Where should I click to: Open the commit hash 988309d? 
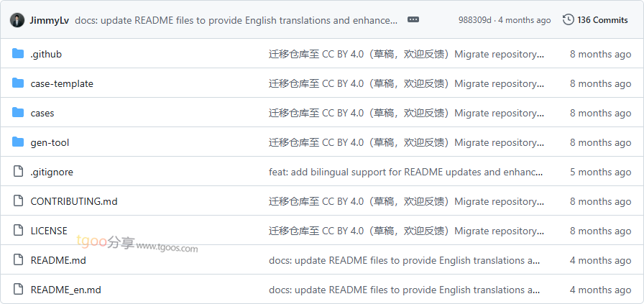(x=475, y=20)
